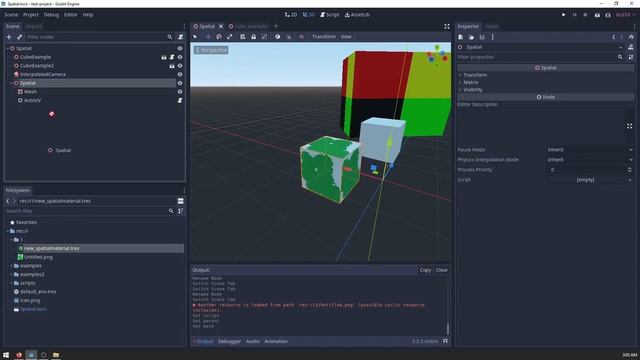Switch to the Script workspace
This screenshot has width=640, height=360.
(x=330, y=15)
